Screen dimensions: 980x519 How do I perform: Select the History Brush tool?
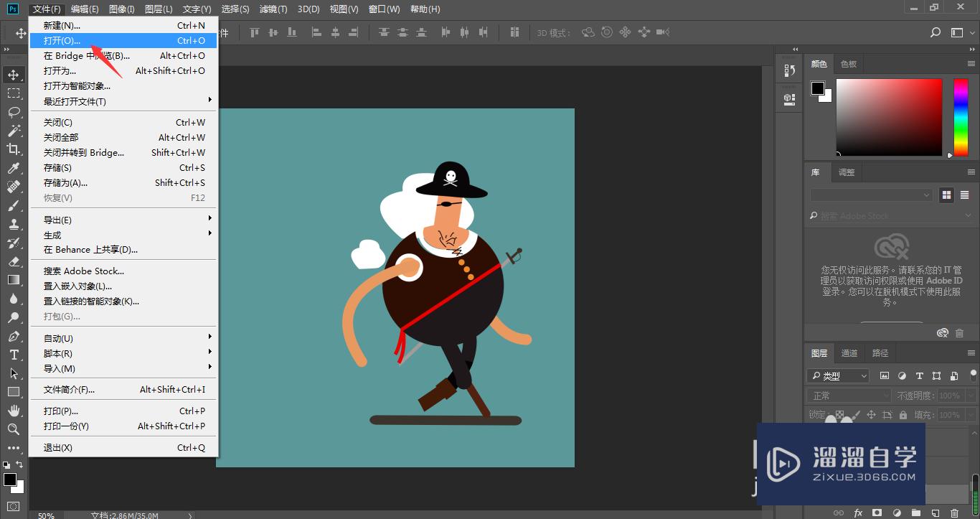(14, 243)
